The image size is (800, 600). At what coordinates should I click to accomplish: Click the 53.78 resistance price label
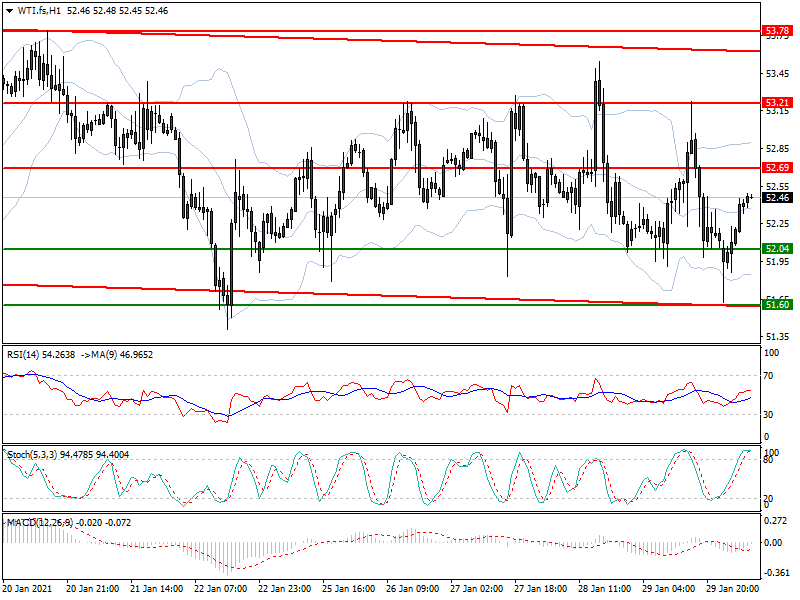777,31
